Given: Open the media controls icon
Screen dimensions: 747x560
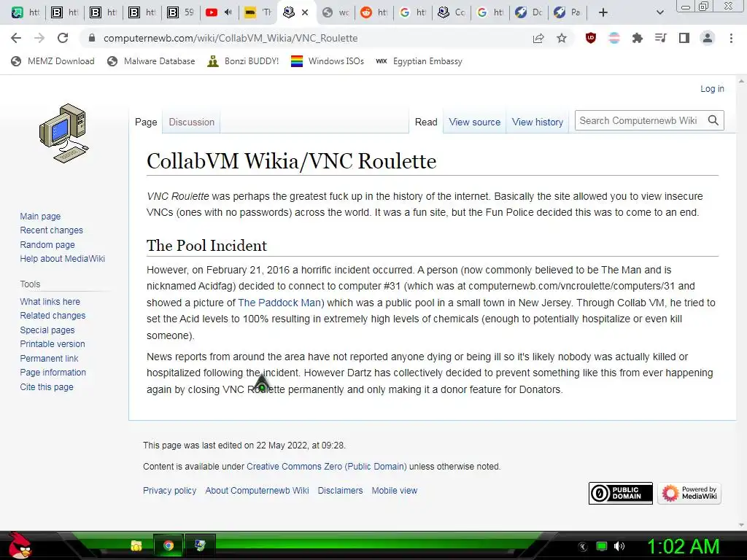Looking at the screenshot, I should [x=660, y=38].
